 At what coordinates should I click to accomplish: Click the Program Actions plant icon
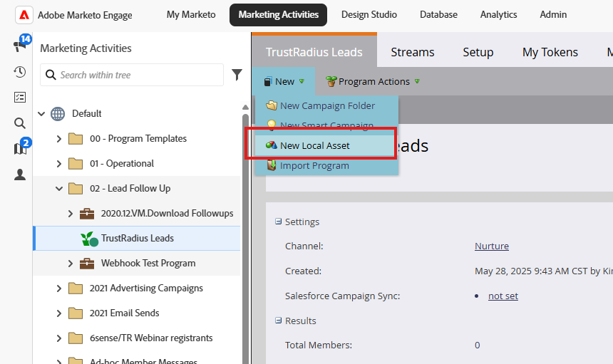tap(331, 81)
